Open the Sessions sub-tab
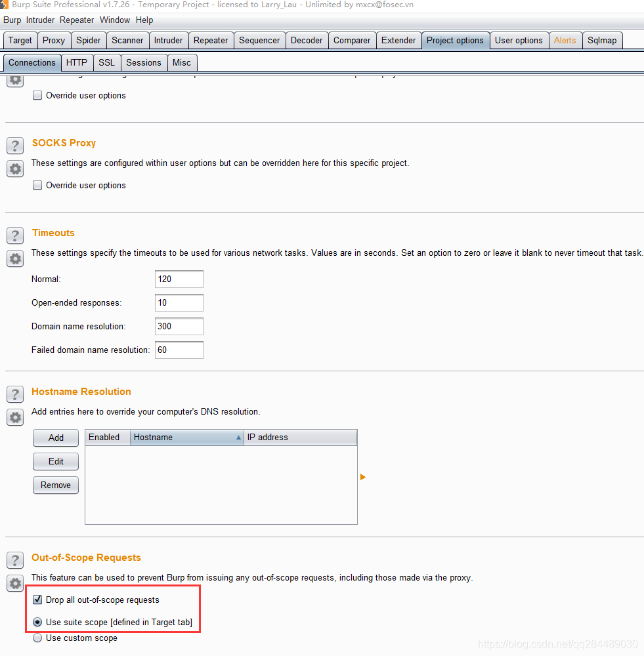The height and width of the screenshot is (656, 644). [144, 62]
